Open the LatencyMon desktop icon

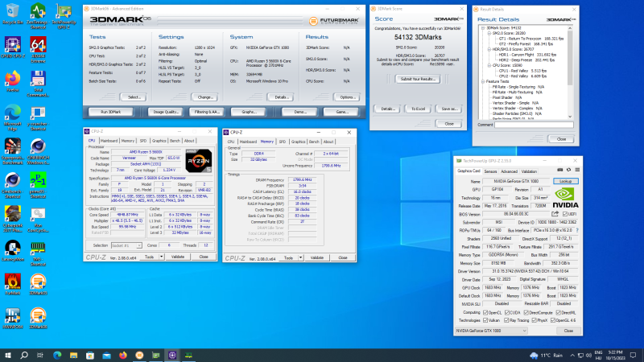click(x=12, y=251)
